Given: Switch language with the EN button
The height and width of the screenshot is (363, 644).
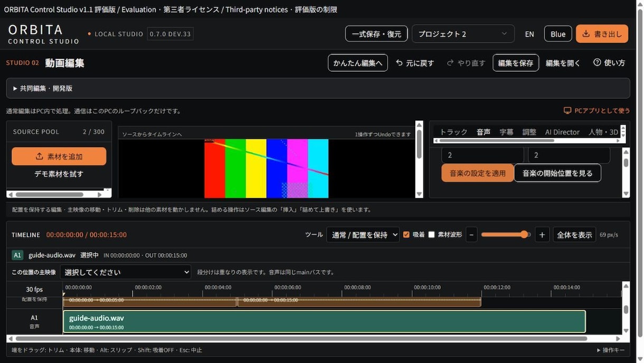Looking at the screenshot, I should 529,34.
